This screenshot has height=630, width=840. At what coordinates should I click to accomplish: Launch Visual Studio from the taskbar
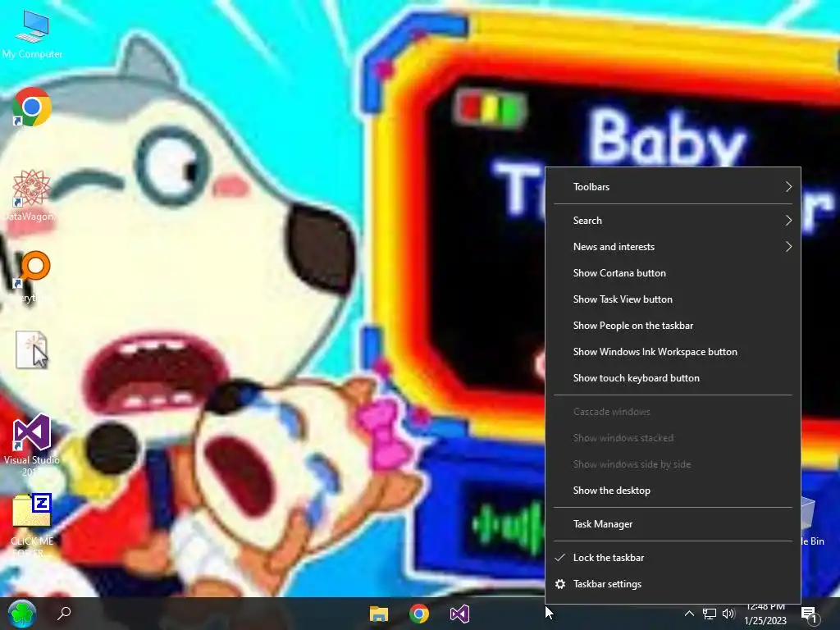pos(459,614)
